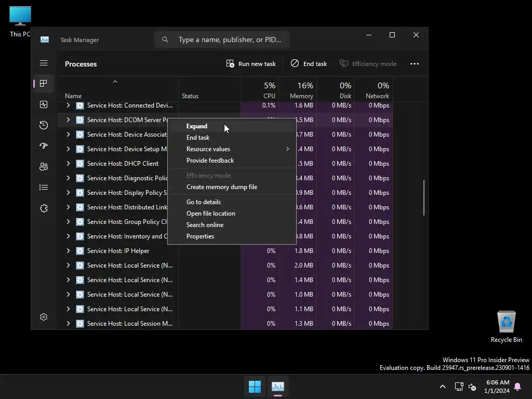Click the 0.1% CPU value for Connected Devi...
This screenshot has width=532, height=399.
[x=269, y=105]
